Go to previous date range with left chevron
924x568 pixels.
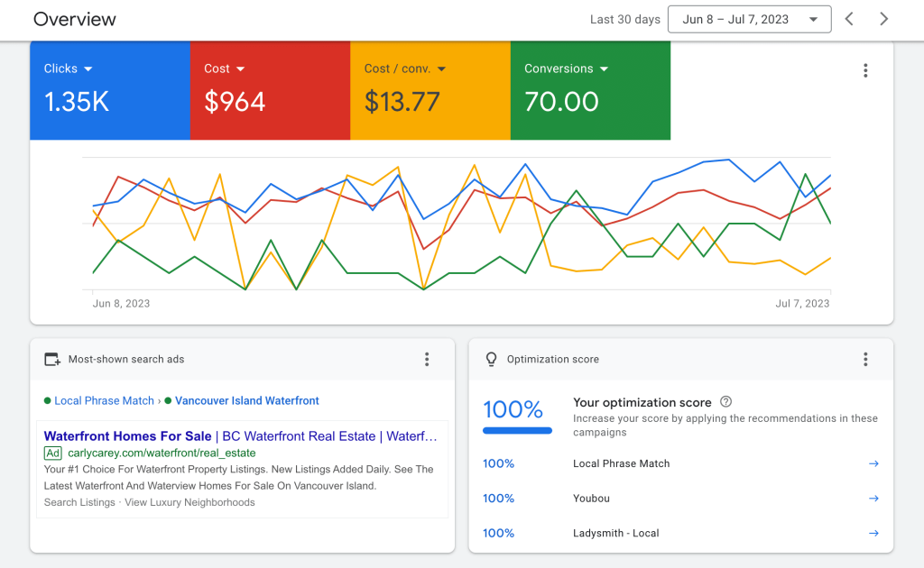(x=849, y=19)
